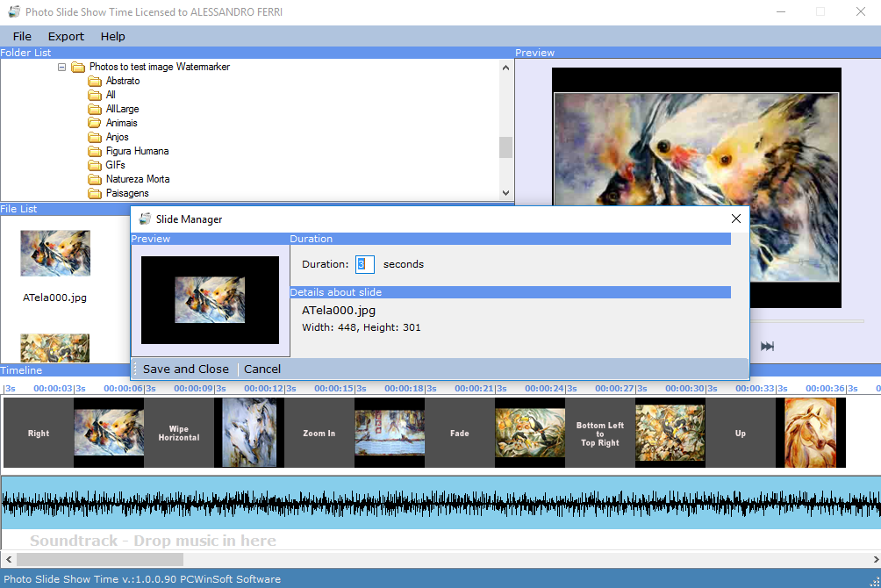Select the Bottom Left to Top Right transition
The height and width of the screenshot is (588, 881).
(x=600, y=433)
